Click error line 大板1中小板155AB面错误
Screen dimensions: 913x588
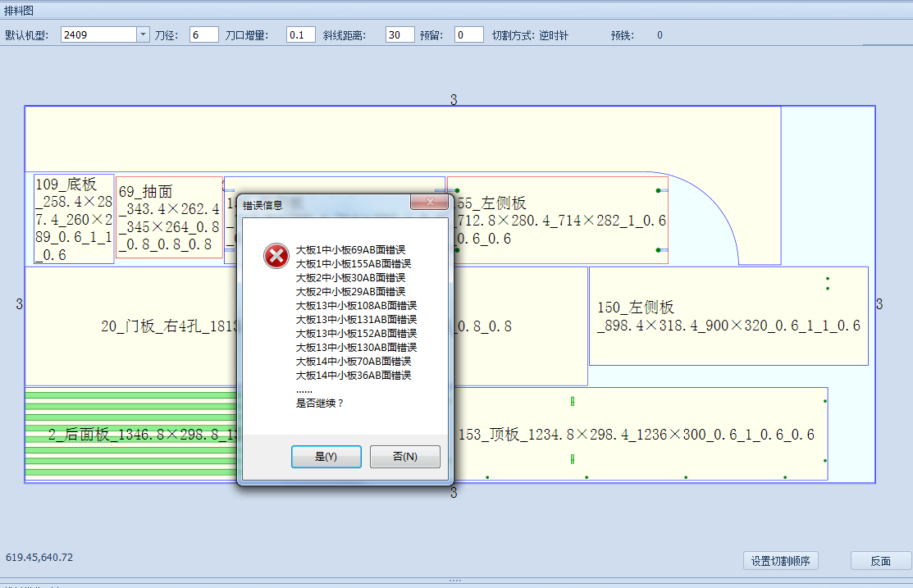click(354, 264)
